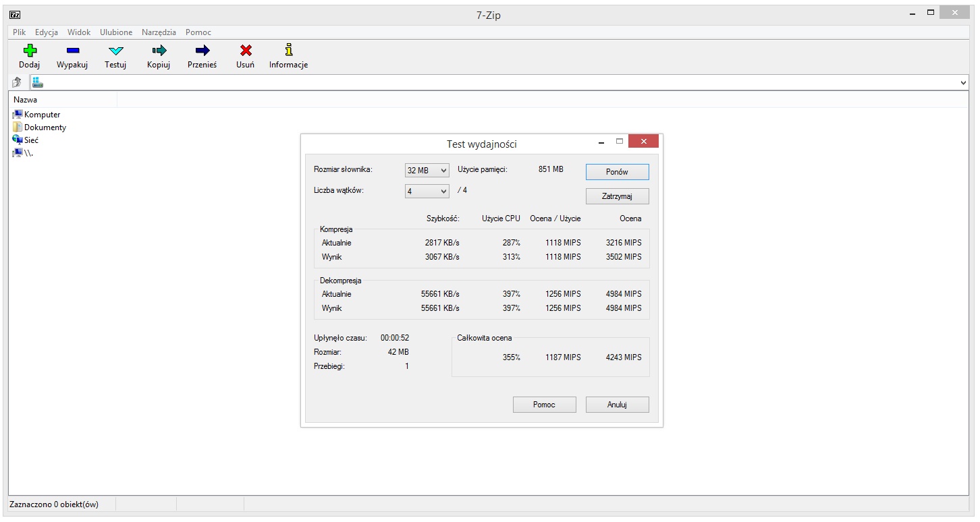Click the 287% current compression CPU usage
This screenshot has height=522, width=980.
tap(512, 243)
